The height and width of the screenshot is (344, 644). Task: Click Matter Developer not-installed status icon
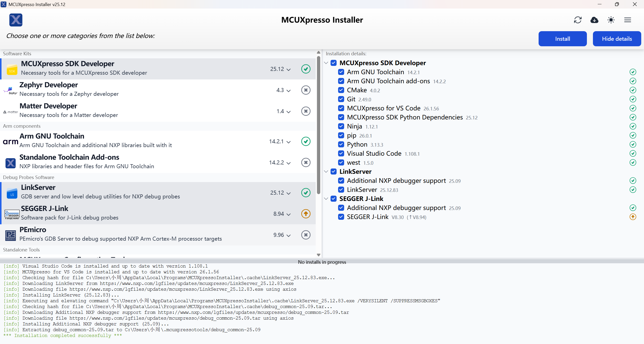(x=306, y=111)
